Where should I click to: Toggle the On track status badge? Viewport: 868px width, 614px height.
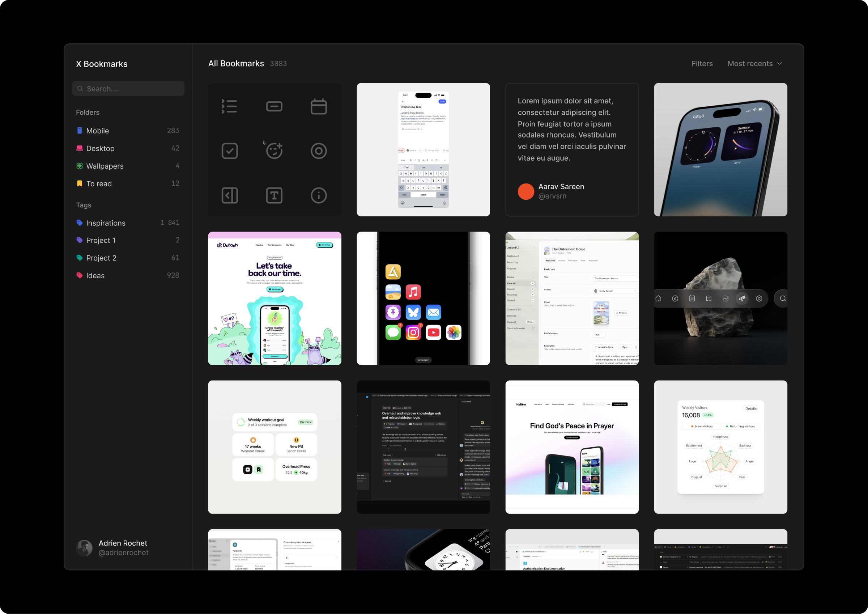[306, 422]
